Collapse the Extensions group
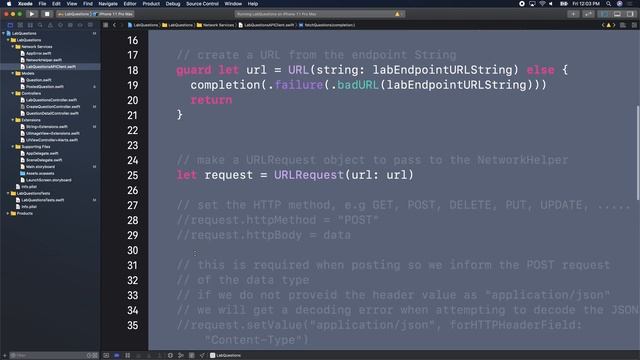Image resolution: width=640 pixels, height=360 pixels. 13,120
